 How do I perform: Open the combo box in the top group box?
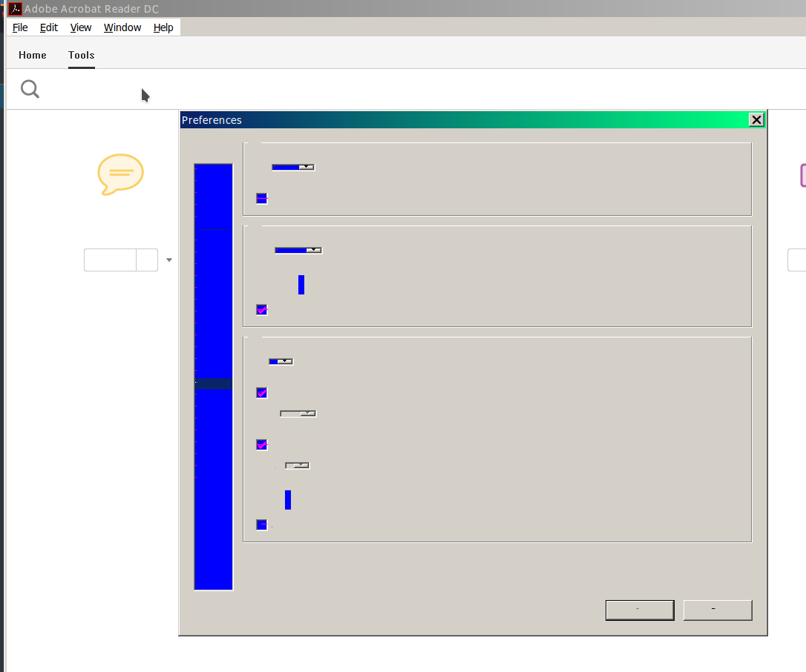(293, 168)
